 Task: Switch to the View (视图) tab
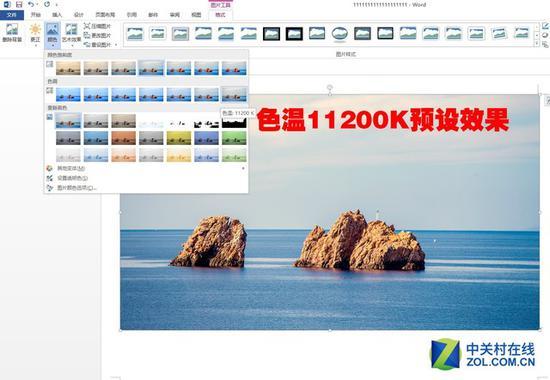[x=196, y=15]
